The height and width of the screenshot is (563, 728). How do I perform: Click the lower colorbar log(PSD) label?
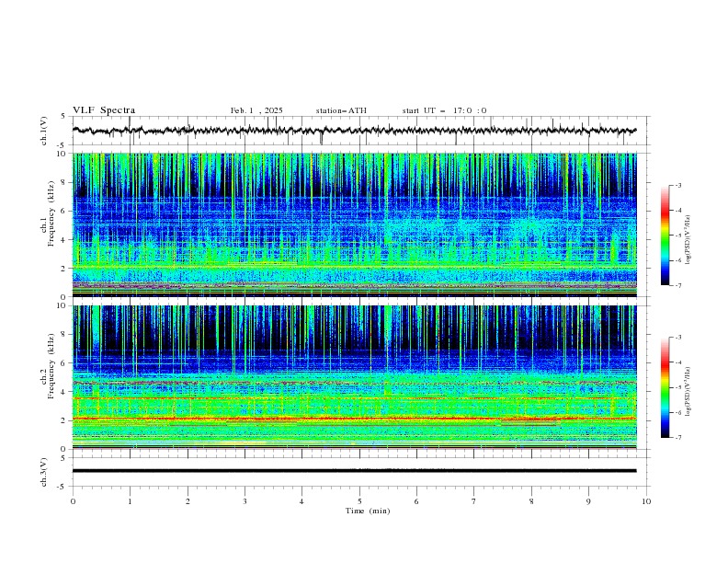click(x=688, y=392)
